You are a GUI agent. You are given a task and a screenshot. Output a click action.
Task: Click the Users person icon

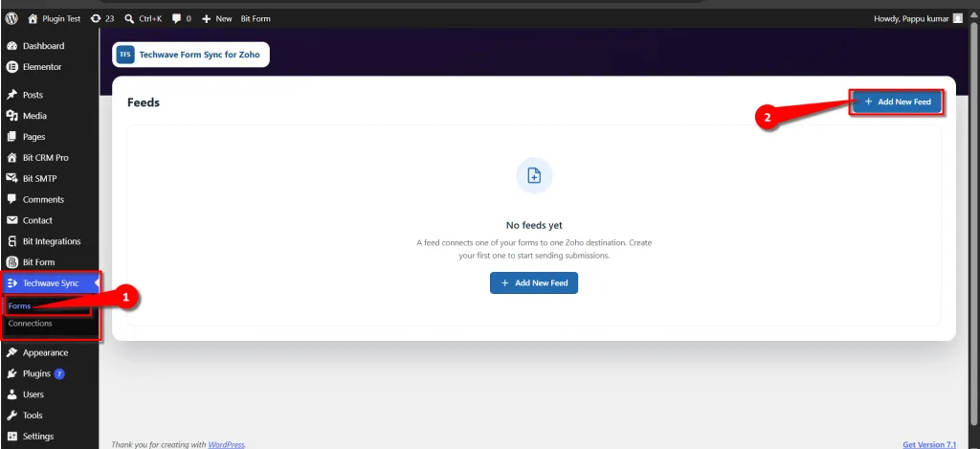tap(11, 394)
